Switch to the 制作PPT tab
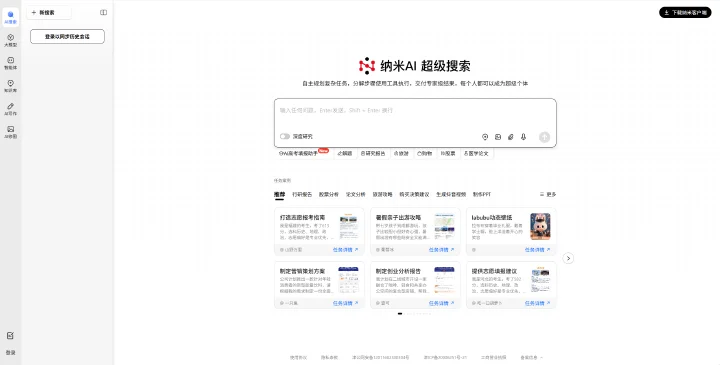 click(482, 195)
